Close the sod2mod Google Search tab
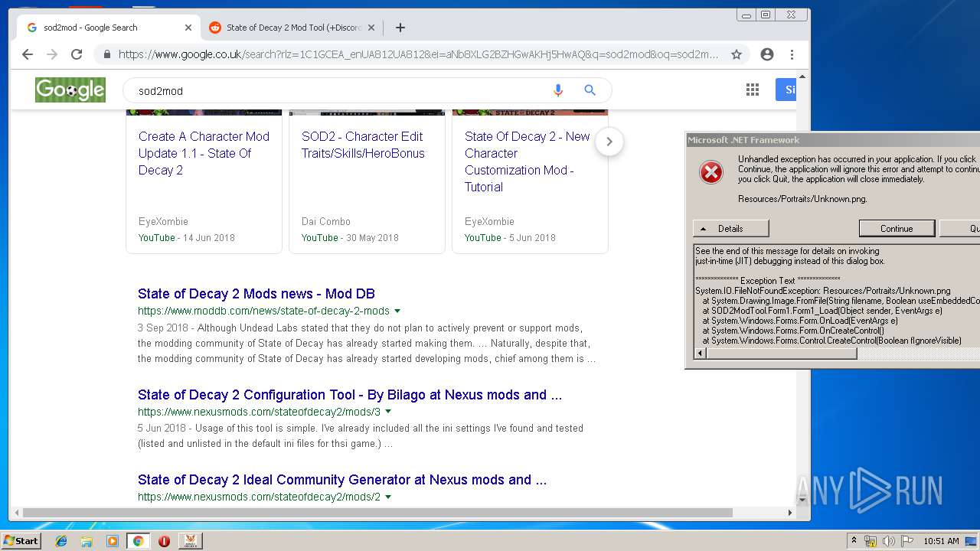The width and height of the screenshot is (980, 551). click(x=188, y=28)
